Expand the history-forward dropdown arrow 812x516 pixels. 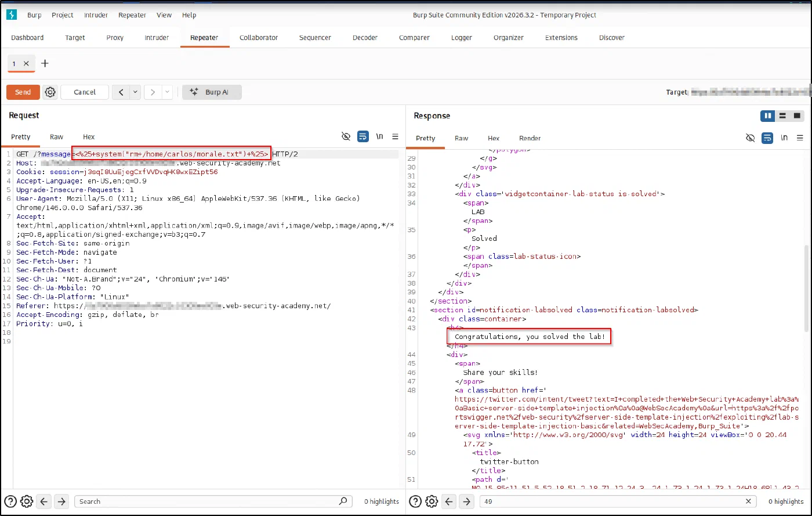tap(167, 92)
